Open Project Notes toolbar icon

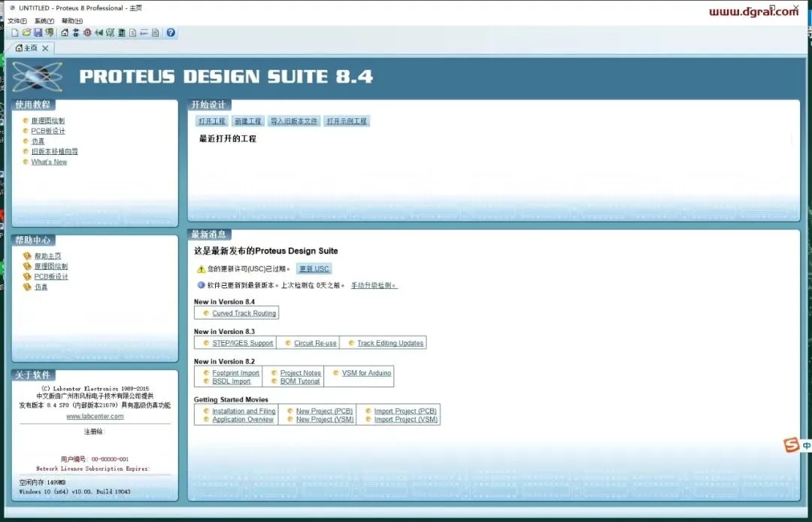point(156,32)
